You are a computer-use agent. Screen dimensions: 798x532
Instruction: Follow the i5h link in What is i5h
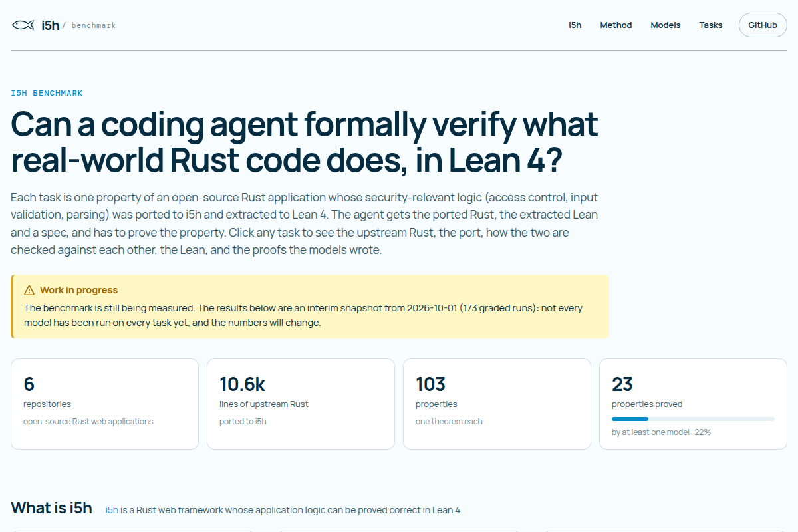point(112,510)
